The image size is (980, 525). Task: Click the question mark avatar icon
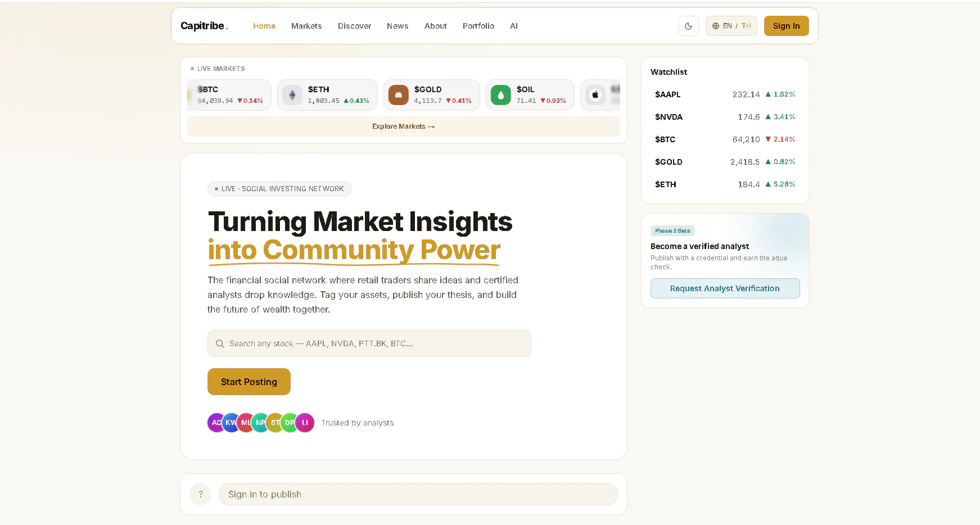(201, 494)
